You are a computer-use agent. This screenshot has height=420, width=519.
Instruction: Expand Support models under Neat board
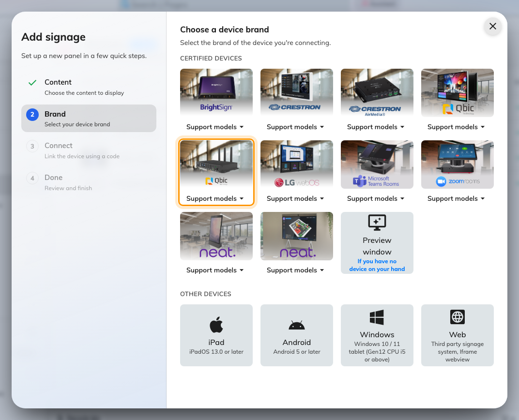point(296,270)
